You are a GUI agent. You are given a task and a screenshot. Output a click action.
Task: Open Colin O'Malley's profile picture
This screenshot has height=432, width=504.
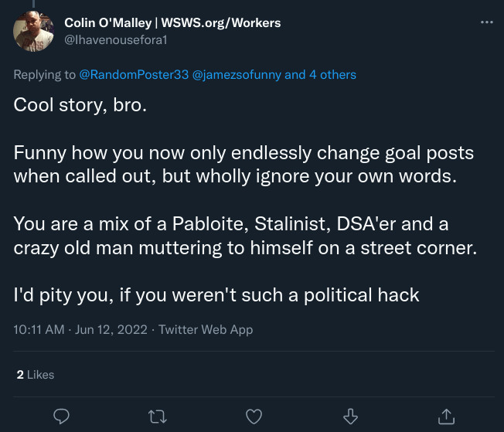(x=34, y=32)
